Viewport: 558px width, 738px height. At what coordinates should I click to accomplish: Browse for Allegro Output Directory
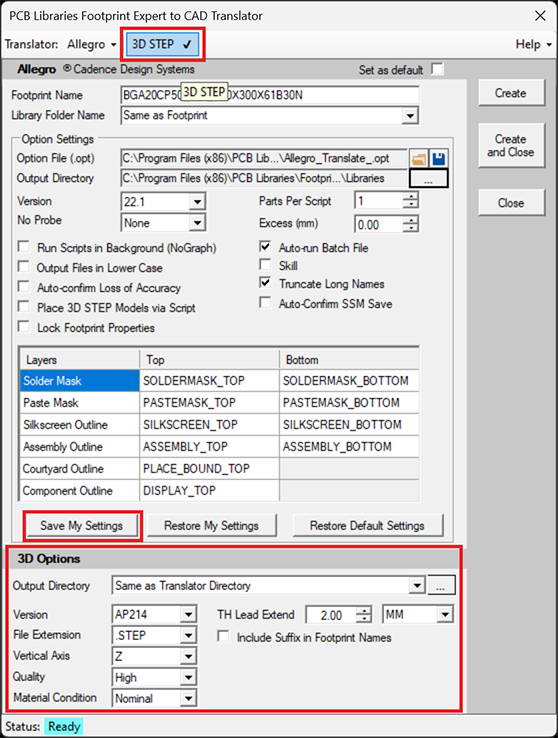tap(429, 179)
